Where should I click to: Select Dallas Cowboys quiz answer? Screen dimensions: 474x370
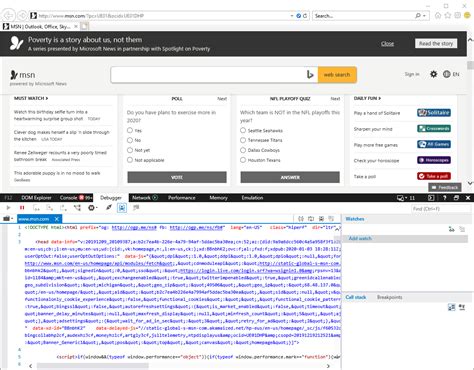[243, 150]
